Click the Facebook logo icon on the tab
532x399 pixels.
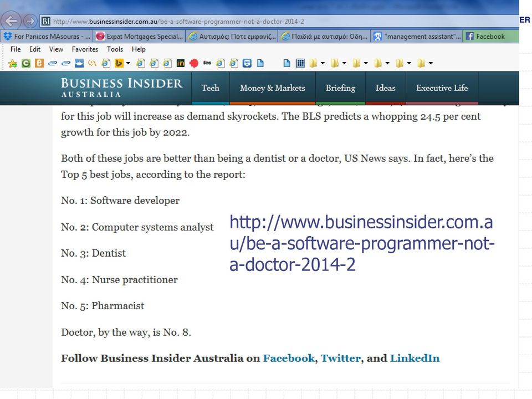pyautogui.click(x=469, y=37)
